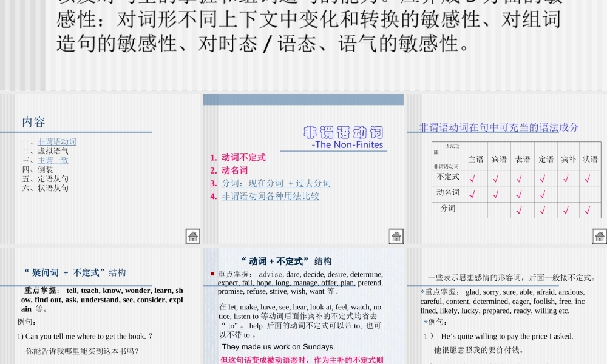Click the checkmark for 分词 under 宾补

click(566, 210)
